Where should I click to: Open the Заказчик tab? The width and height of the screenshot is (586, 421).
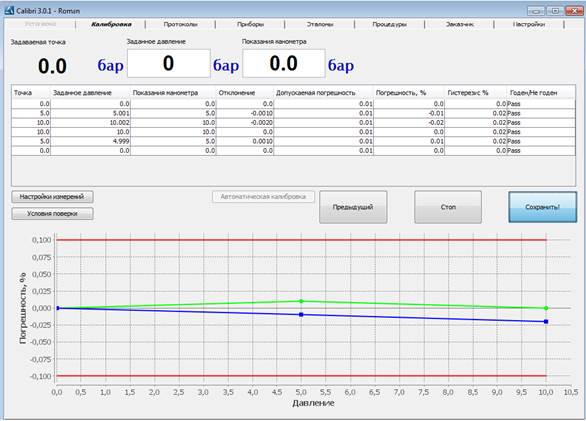tap(459, 24)
